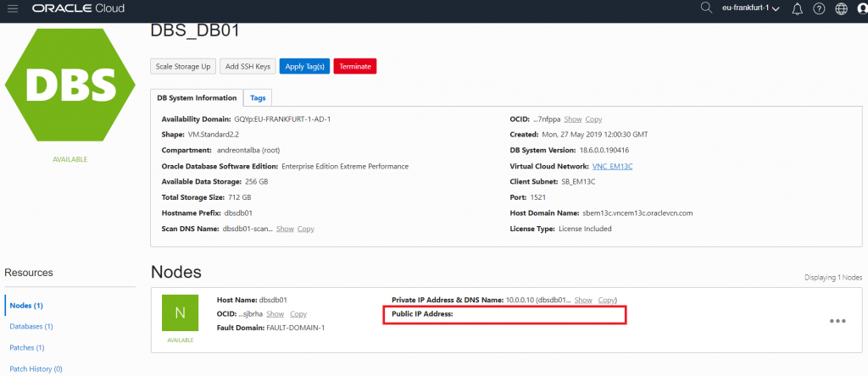Click the Port 1521 value

[537, 197]
